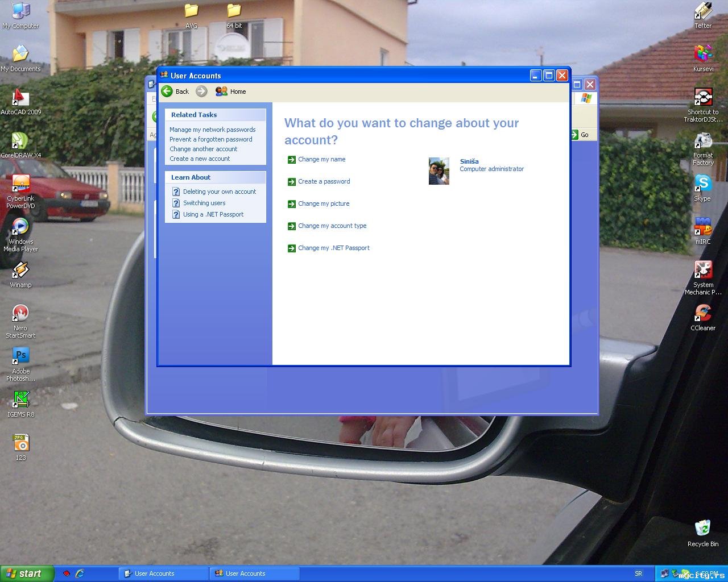Open CyberLink PowerDVD desktop shortcut
The width and height of the screenshot is (728, 582).
(x=20, y=192)
